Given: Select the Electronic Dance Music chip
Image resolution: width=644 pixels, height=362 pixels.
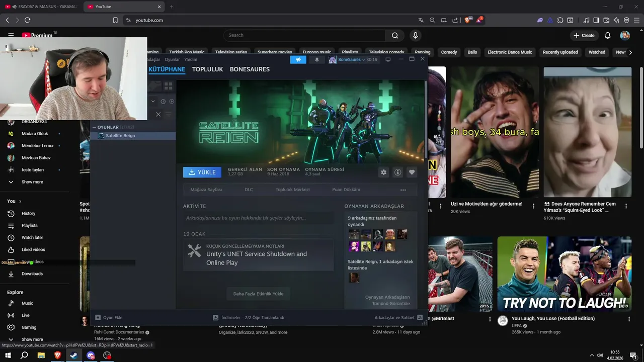Looking at the screenshot, I should click(510, 52).
